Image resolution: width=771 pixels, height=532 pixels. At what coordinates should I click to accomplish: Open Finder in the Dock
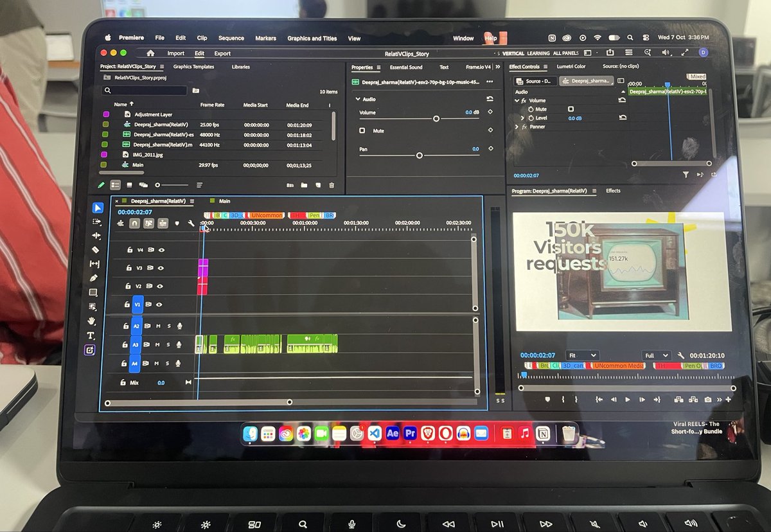click(x=251, y=434)
